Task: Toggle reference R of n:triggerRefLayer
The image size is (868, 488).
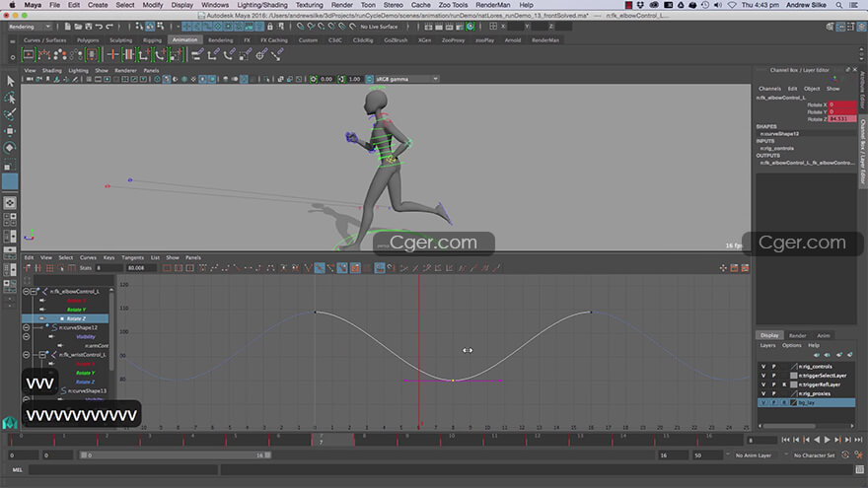Action: 784,384
